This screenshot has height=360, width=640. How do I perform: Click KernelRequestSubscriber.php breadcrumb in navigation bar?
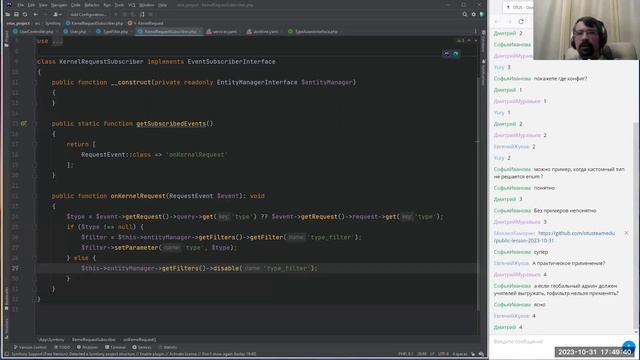point(94,23)
